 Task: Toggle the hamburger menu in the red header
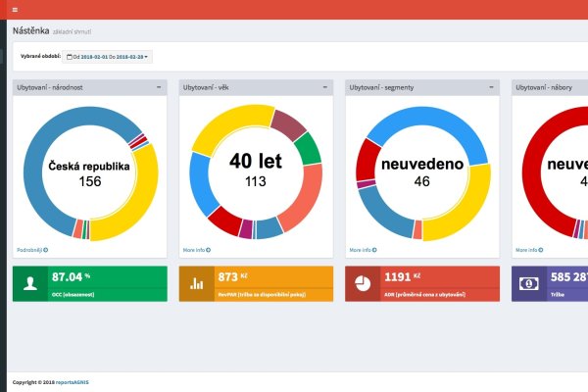click(15, 9)
